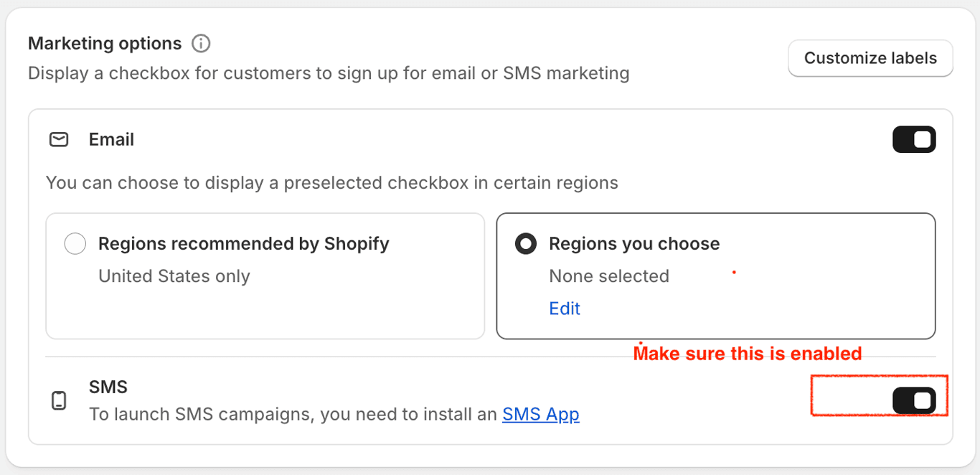Click the mobile device icon in SMS row

[x=60, y=400]
